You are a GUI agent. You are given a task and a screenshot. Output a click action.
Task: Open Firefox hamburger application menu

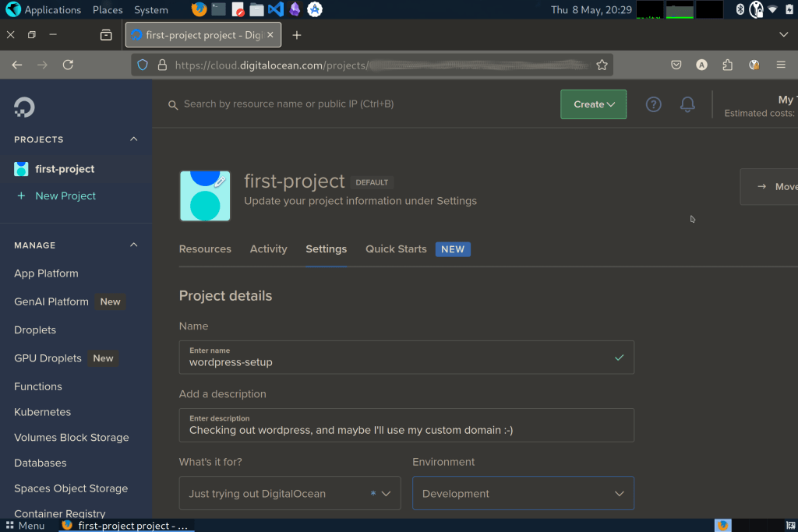781,65
